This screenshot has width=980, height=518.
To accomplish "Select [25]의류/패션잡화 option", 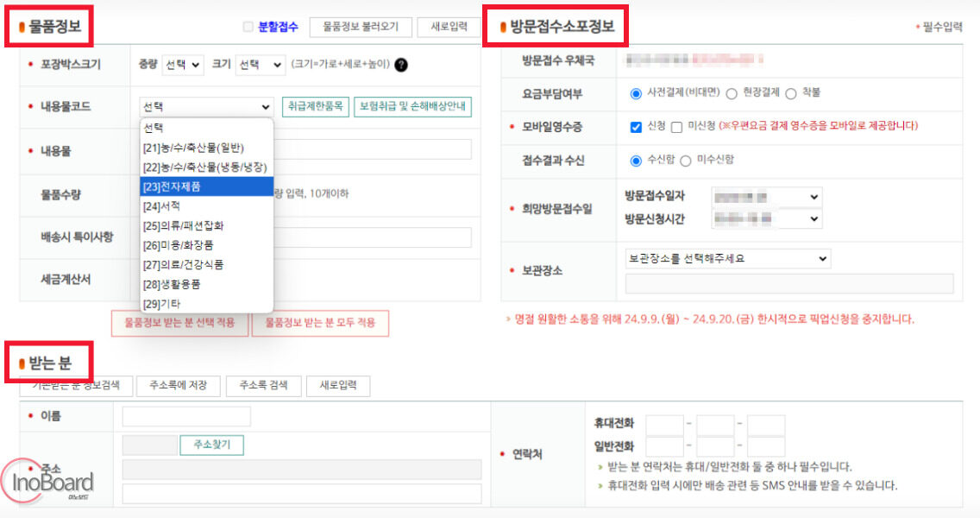I will (206, 225).
